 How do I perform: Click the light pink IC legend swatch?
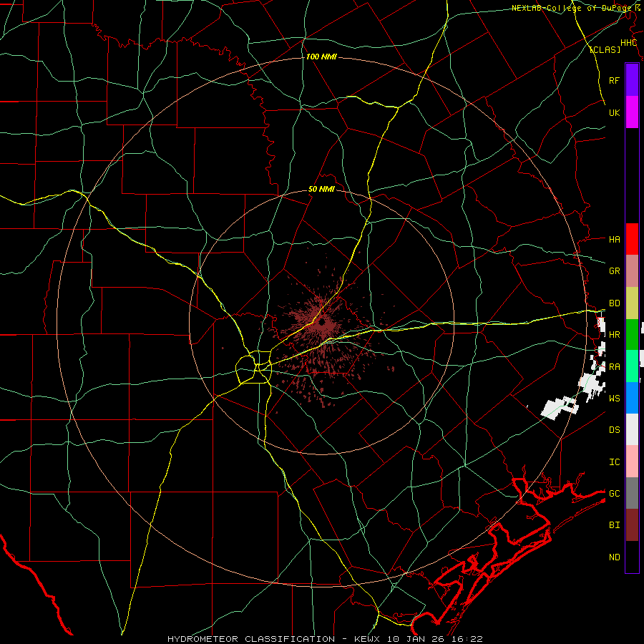pyautogui.click(x=632, y=462)
